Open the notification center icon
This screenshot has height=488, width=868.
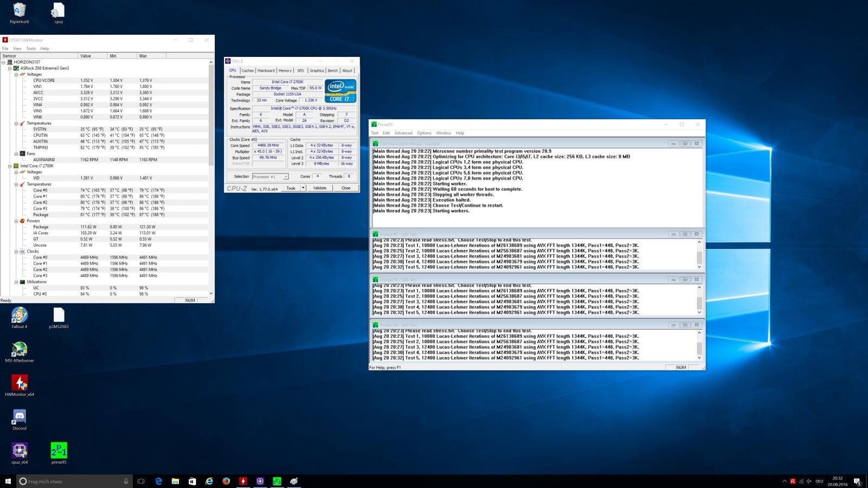(857, 481)
